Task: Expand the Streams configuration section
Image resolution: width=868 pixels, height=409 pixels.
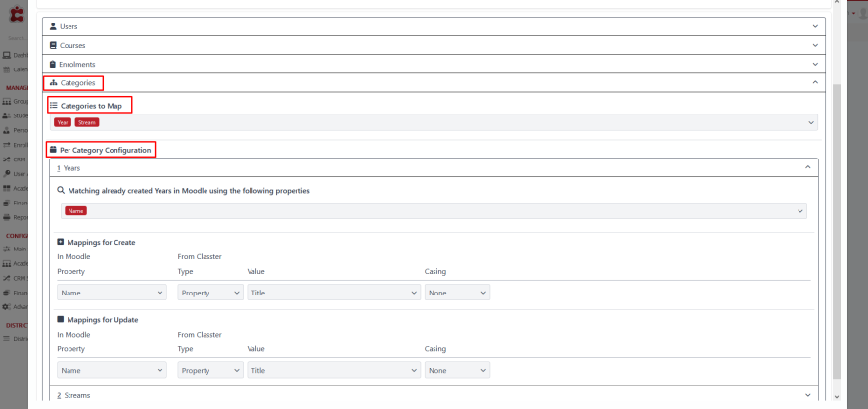Action: click(807, 395)
